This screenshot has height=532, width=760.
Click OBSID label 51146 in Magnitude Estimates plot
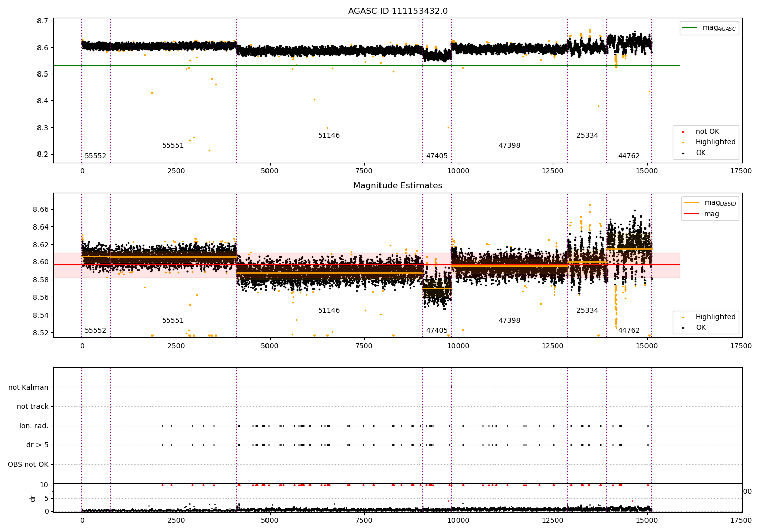pos(329,310)
